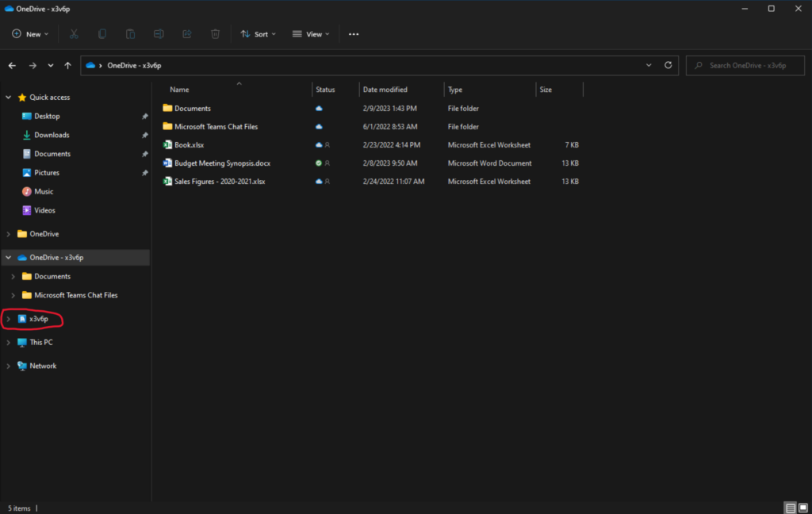Select 'Sales Figures - 2020-2021.xlsx' file name
The image size is (812, 514).
220,182
